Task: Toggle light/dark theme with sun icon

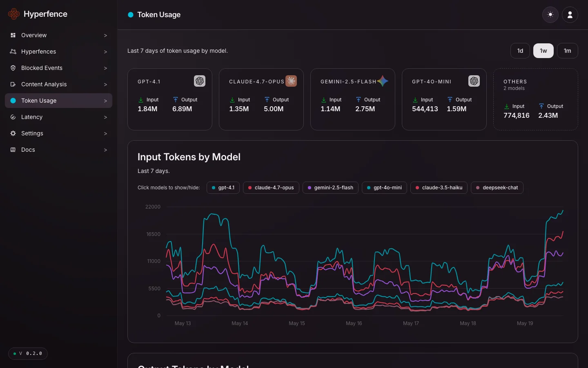Action: coord(550,15)
